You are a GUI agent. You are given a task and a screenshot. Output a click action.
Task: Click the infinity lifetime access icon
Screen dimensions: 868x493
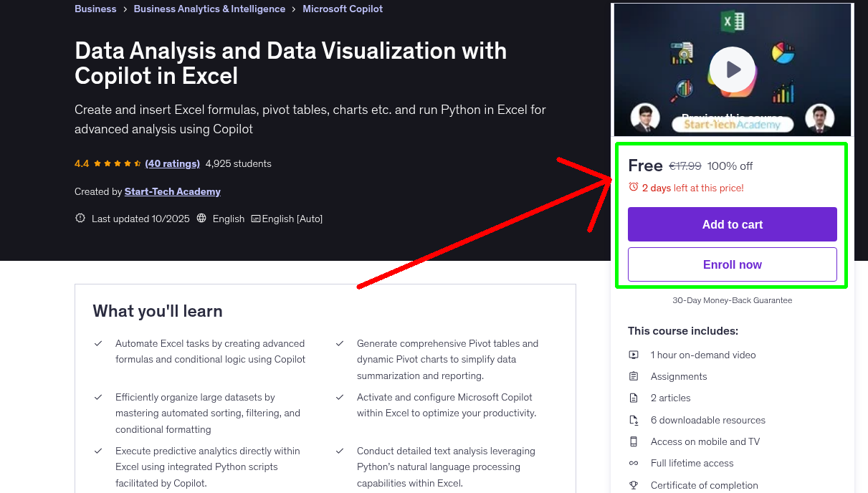pos(634,463)
